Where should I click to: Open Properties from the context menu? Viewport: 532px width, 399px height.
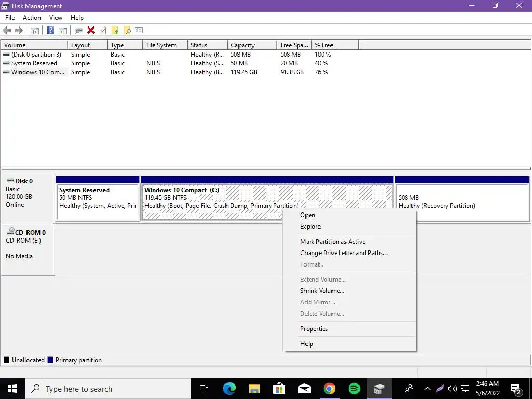349,329
